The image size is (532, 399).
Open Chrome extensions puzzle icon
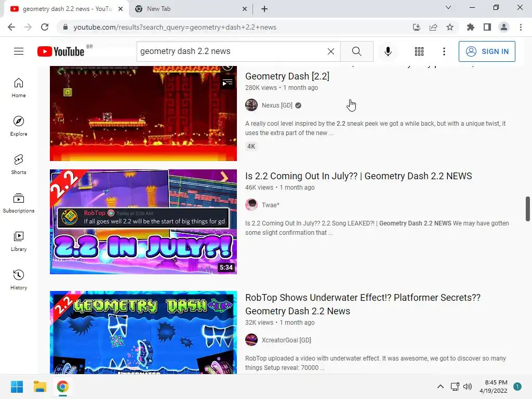point(470,27)
